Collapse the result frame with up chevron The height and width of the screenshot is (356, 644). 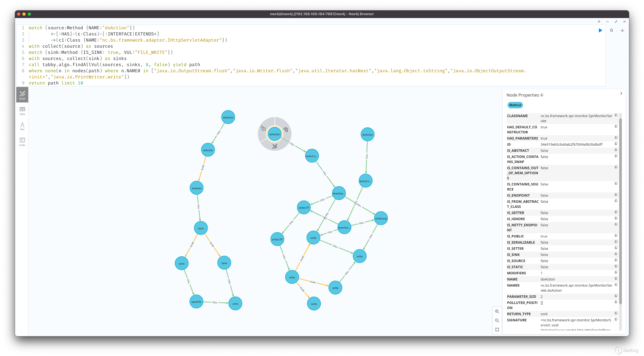click(x=607, y=22)
